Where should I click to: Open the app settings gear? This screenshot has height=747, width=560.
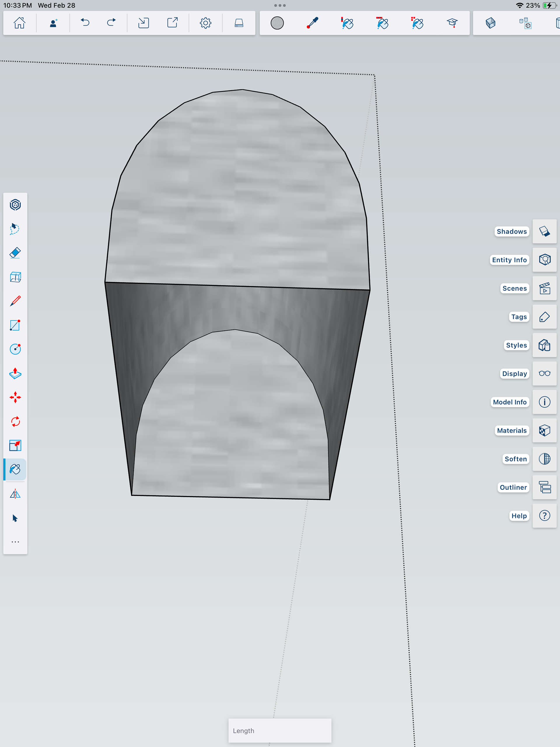click(x=205, y=23)
